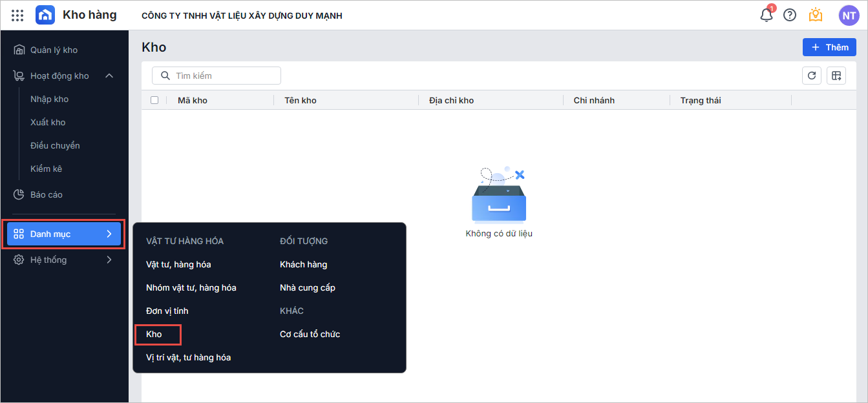Open the NT user avatar
Image resolution: width=868 pixels, height=403 pixels.
tap(849, 15)
